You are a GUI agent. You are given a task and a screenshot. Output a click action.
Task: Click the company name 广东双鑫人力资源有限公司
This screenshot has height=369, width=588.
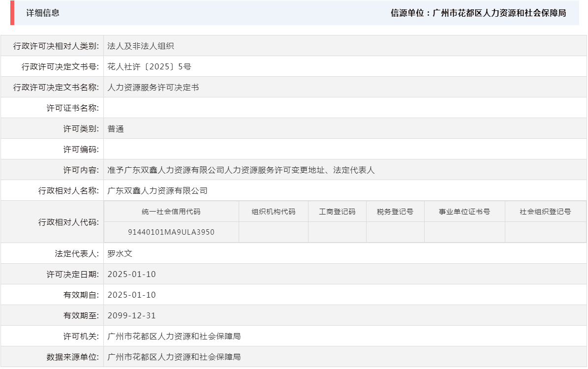pos(157,190)
